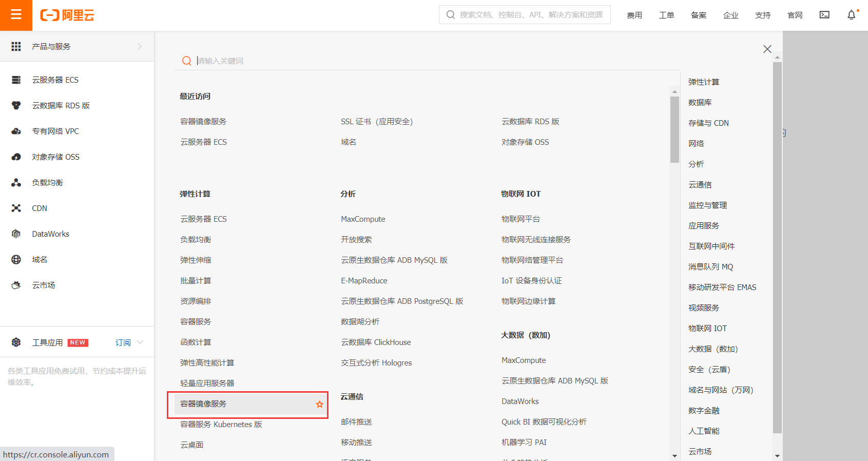The height and width of the screenshot is (461, 868).
Task: Open 容器镜像服务 in recent visits
Action: (203, 122)
